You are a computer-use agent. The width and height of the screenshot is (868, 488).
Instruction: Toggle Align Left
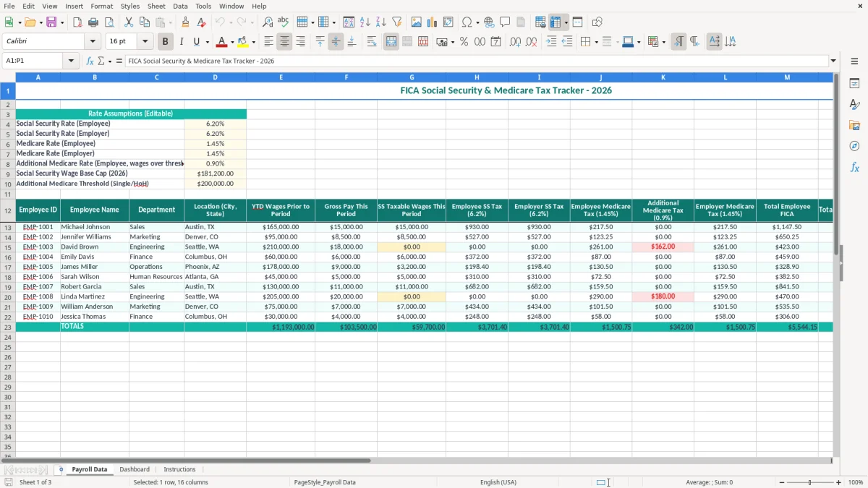[x=268, y=42]
